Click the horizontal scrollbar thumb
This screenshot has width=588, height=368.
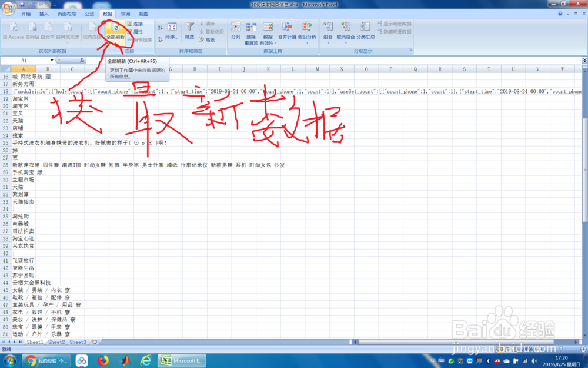point(456,342)
